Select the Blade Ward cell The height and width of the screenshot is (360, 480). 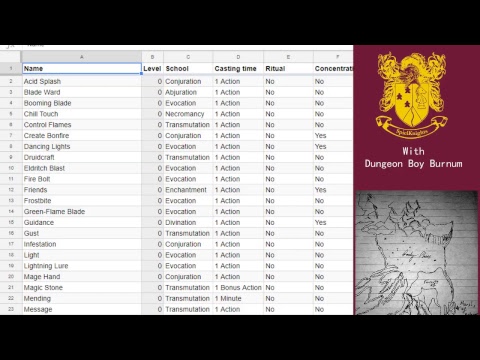click(x=82, y=92)
